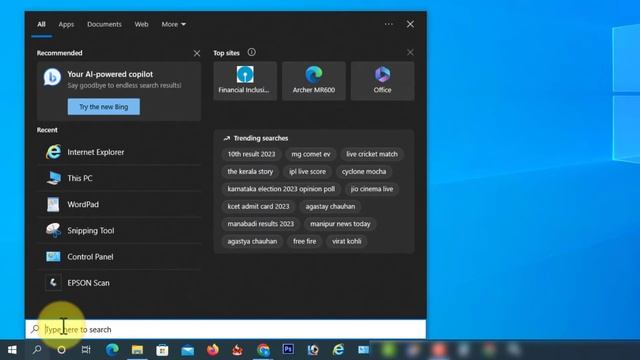Search trending 'agastay chauhan'
The image size is (640, 360).
(330, 207)
